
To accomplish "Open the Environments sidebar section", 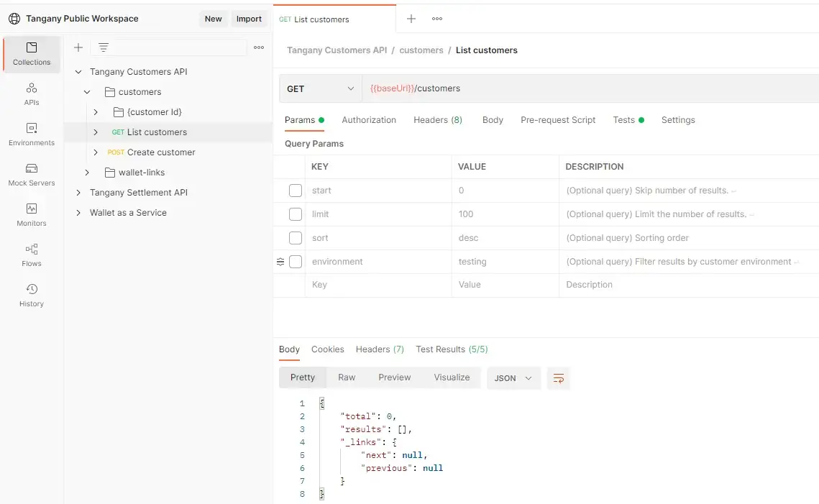I will pos(32,134).
